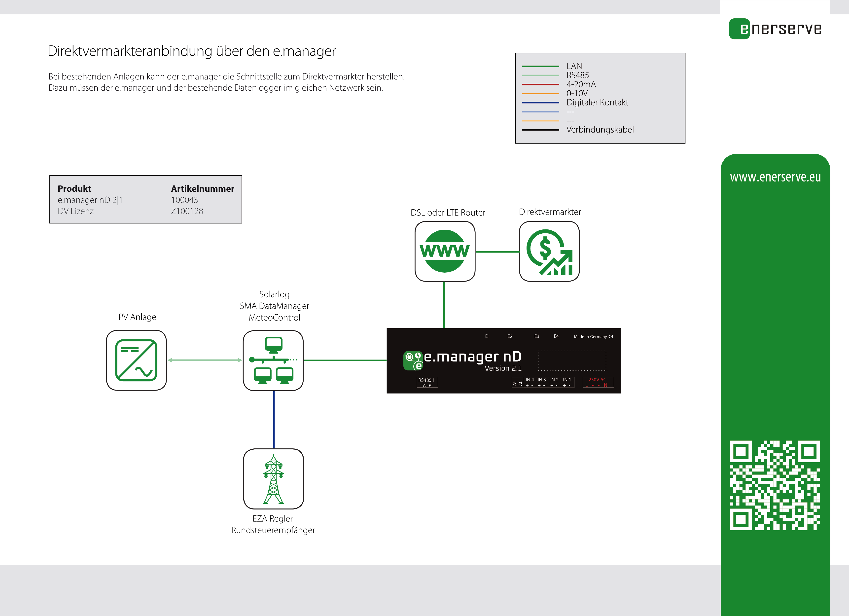Click the LAN green legend line

pyautogui.click(x=540, y=66)
